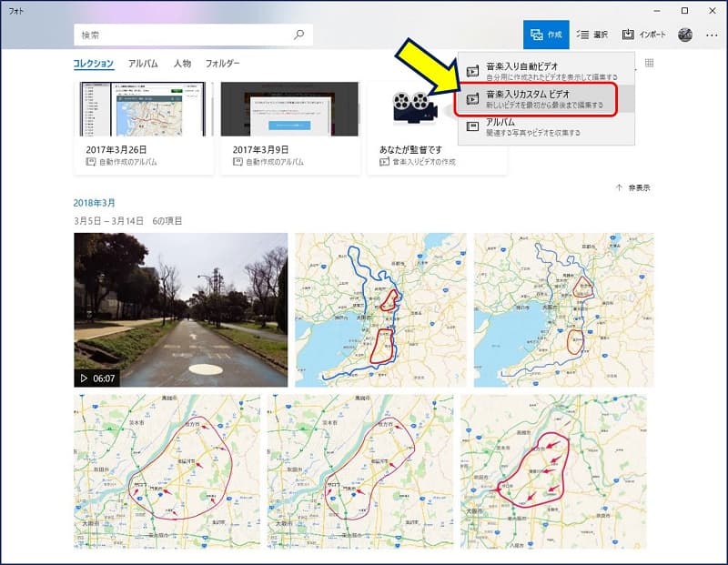
Task: Open the アルバム tab
Action: pos(143,64)
